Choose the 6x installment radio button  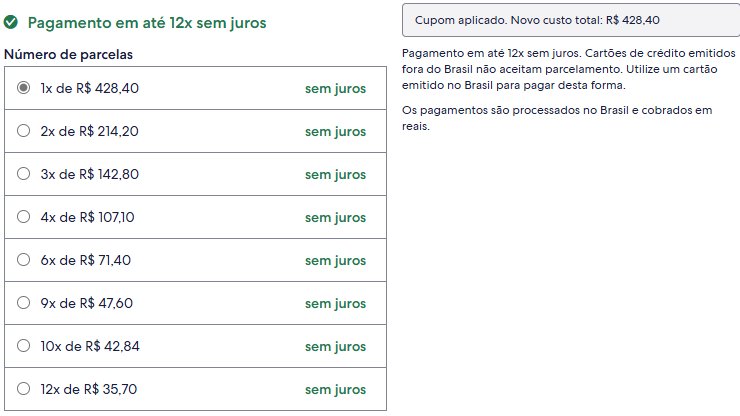pos(23,260)
